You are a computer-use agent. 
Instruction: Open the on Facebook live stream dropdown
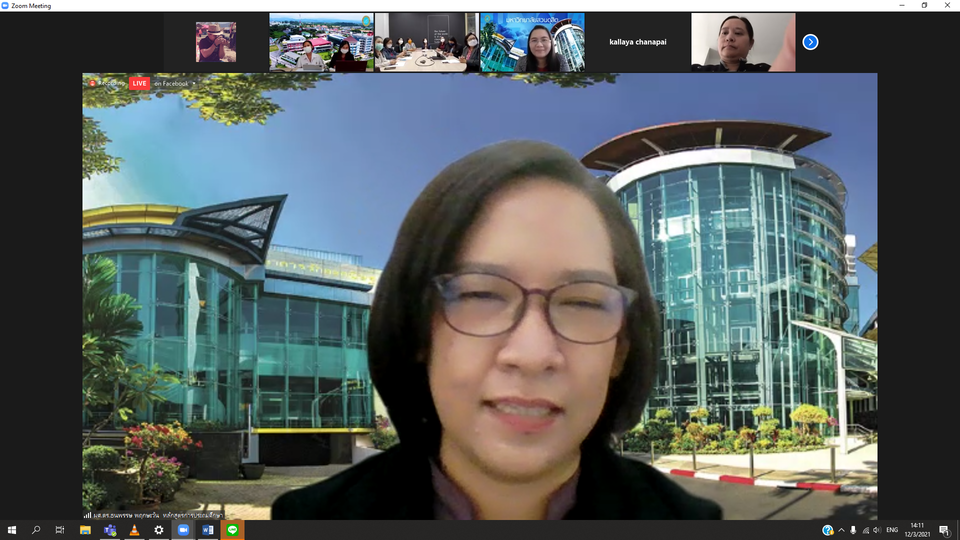(x=174, y=84)
